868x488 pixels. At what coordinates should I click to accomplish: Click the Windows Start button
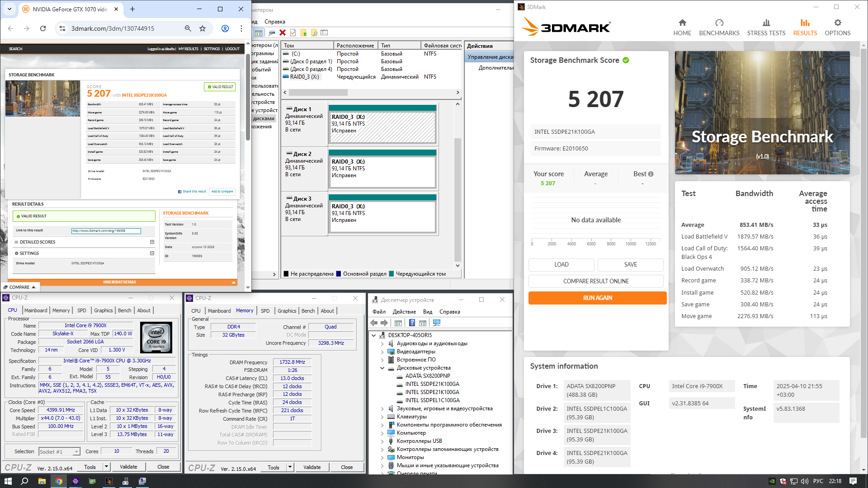coord(8,481)
